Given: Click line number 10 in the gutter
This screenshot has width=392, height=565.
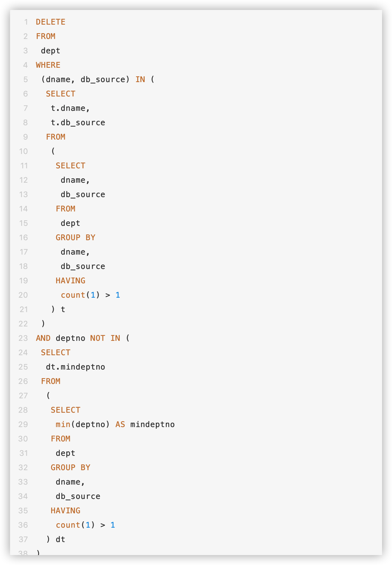Looking at the screenshot, I should coord(23,151).
